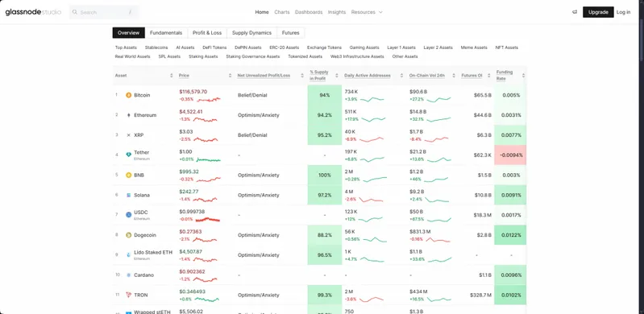
Task: Click the Tether coin icon
Action: click(128, 155)
